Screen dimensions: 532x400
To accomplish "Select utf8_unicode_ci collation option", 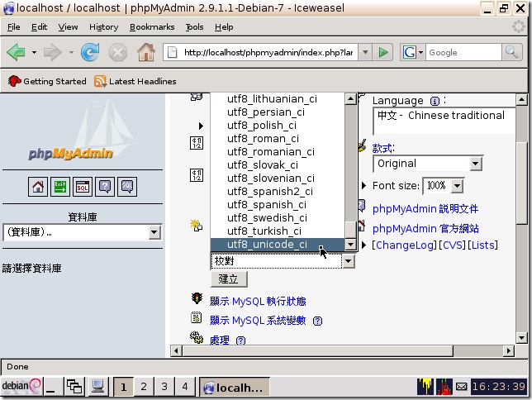I will (x=278, y=245).
